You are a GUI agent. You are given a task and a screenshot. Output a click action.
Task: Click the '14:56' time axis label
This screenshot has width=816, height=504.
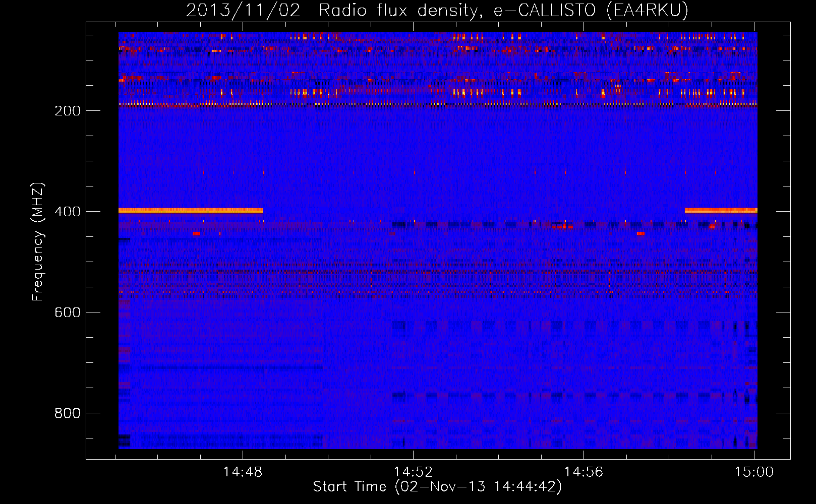584,472
